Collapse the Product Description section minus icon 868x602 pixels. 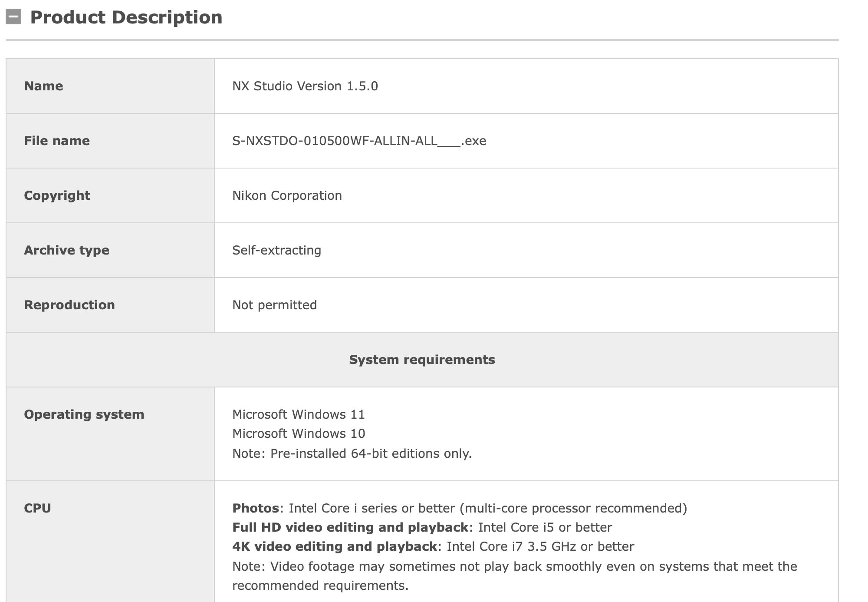coord(13,17)
